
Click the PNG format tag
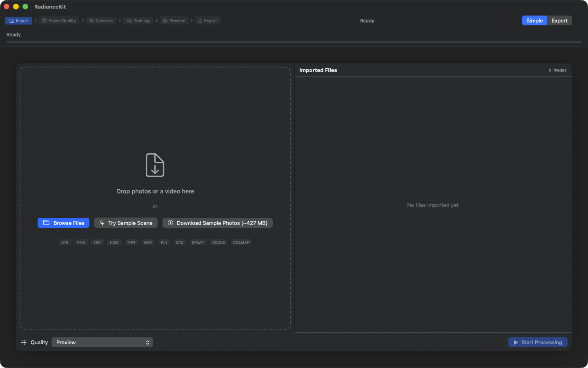81,242
